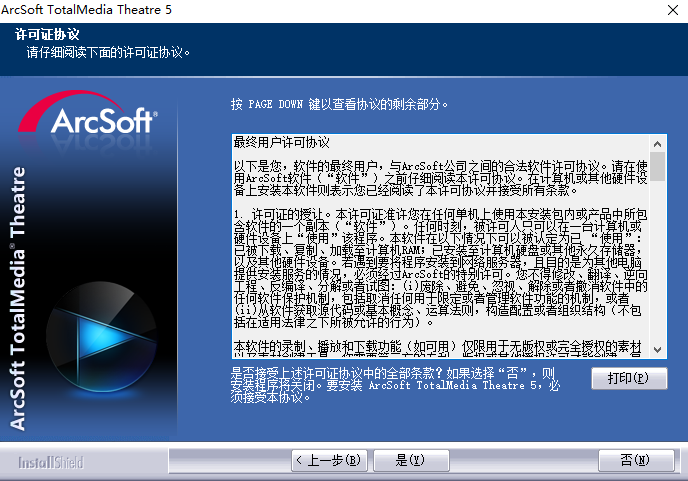Click the 最终用户许可协议 heading text
This screenshot has width=688, height=481.
click(282, 142)
